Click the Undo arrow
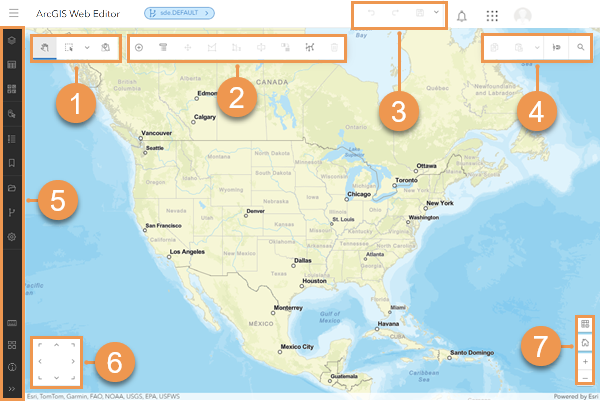Screen dimensions: 600x401 pyautogui.click(x=371, y=13)
